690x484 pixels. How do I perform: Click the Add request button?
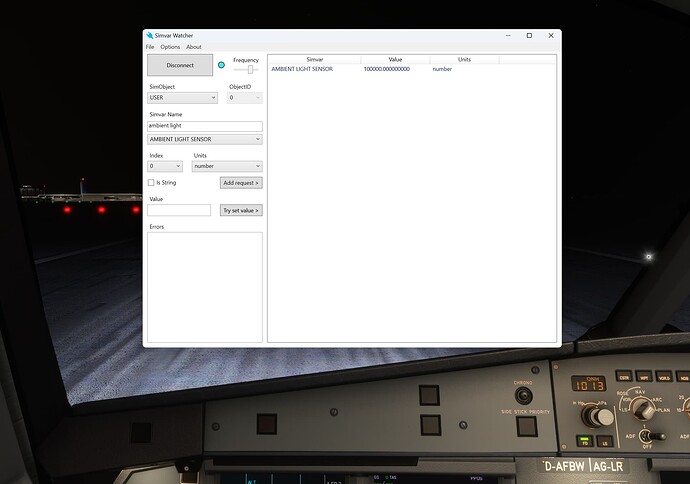click(x=241, y=183)
